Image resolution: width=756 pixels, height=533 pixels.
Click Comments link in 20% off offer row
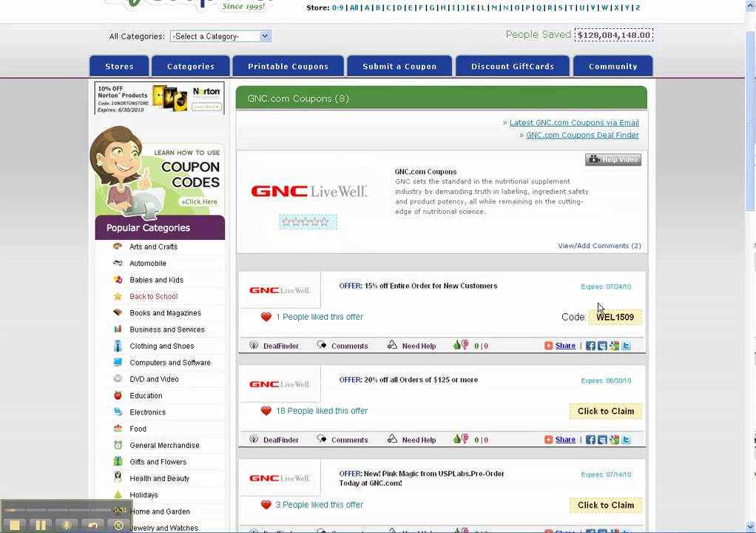(350, 440)
